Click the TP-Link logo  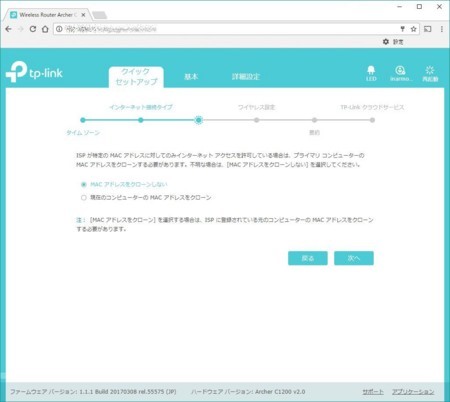34,72
